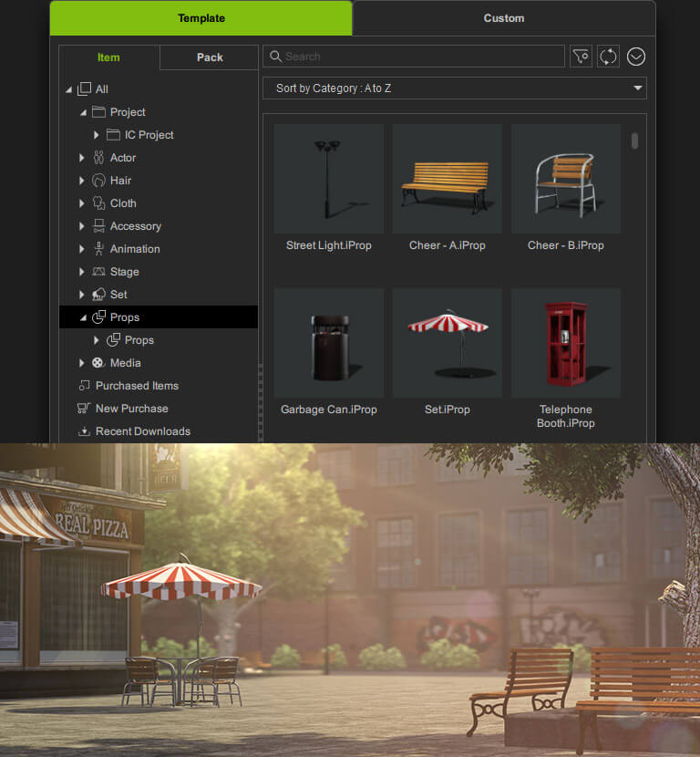Image resolution: width=700 pixels, height=757 pixels.
Task: Select the Cheer - B chair thumbnail
Action: (566, 179)
